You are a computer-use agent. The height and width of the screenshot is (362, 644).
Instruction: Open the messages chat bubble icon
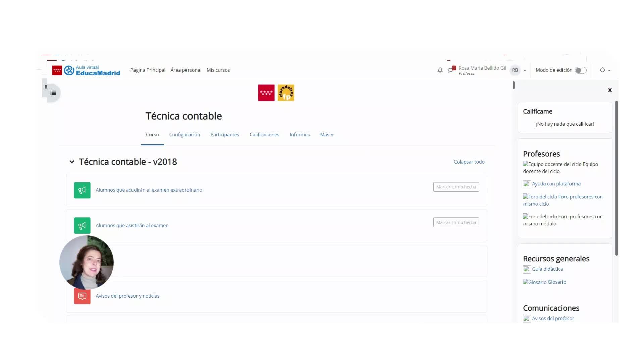451,70
